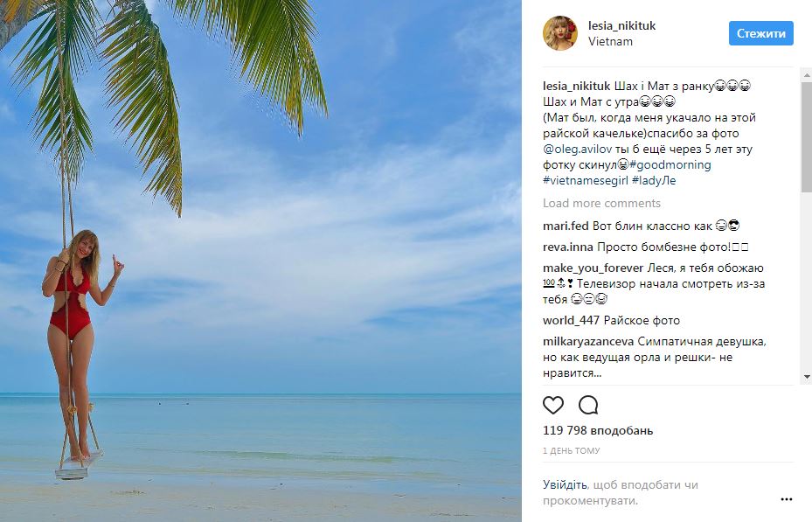Click the comment speech bubble icon
The height and width of the screenshot is (522, 812).
pyautogui.click(x=588, y=405)
